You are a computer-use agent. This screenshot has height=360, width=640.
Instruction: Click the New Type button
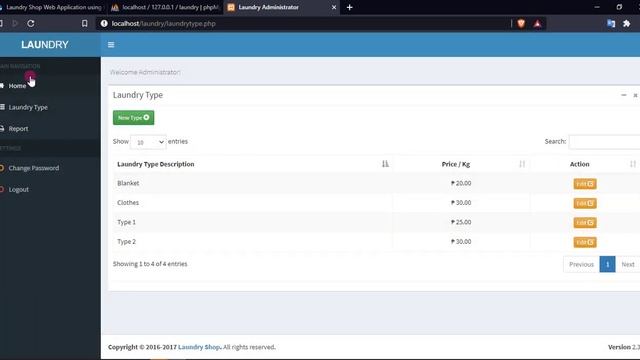(x=133, y=118)
